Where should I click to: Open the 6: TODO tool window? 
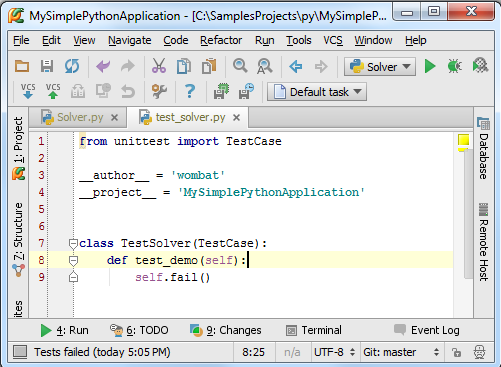139,330
